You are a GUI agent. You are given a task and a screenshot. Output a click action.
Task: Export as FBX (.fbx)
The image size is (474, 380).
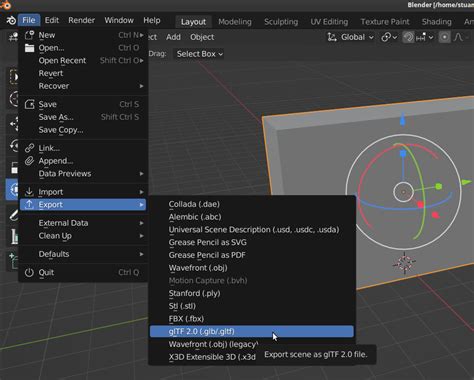point(252,319)
